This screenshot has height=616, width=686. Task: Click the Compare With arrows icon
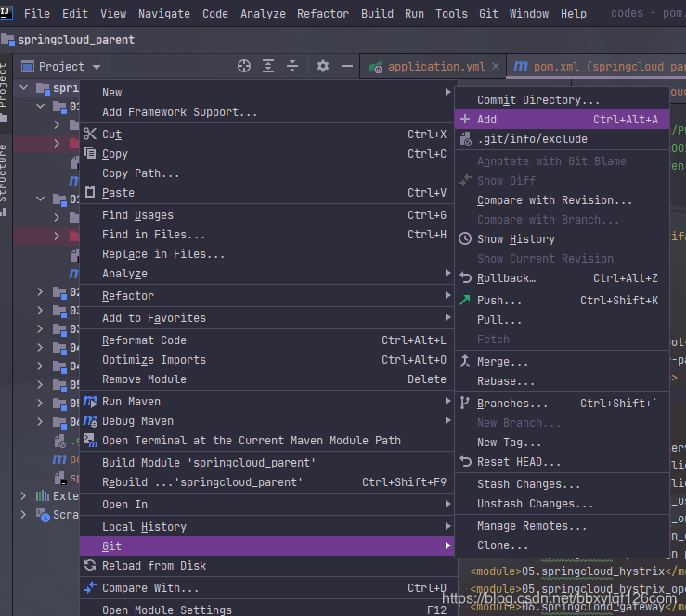(90, 587)
